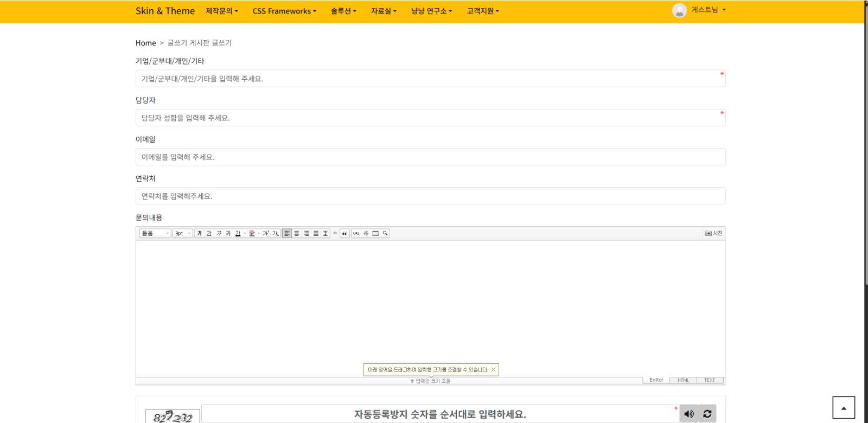Open the font color picker arrow

(245, 233)
